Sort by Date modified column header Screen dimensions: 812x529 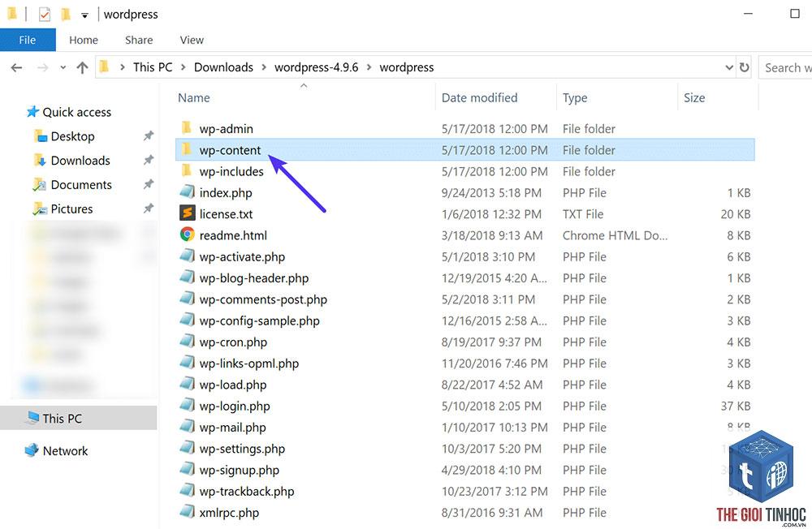[480, 98]
